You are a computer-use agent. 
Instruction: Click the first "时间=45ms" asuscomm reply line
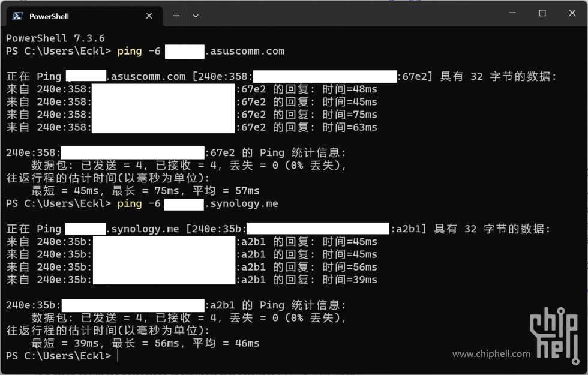(x=192, y=102)
